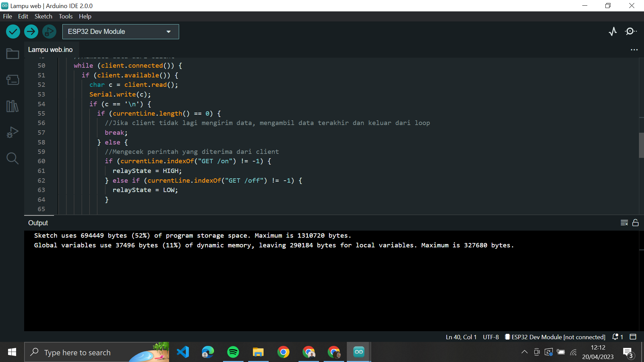Click line number 60 in the gutter
The width and height of the screenshot is (644, 362).
coord(41,161)
